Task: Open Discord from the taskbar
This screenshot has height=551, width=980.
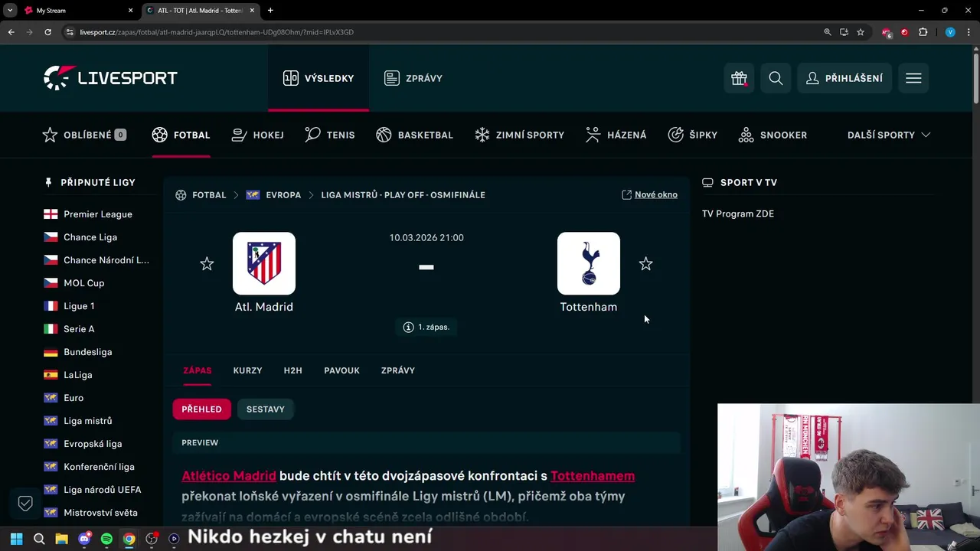Action: tap(84, 539)
